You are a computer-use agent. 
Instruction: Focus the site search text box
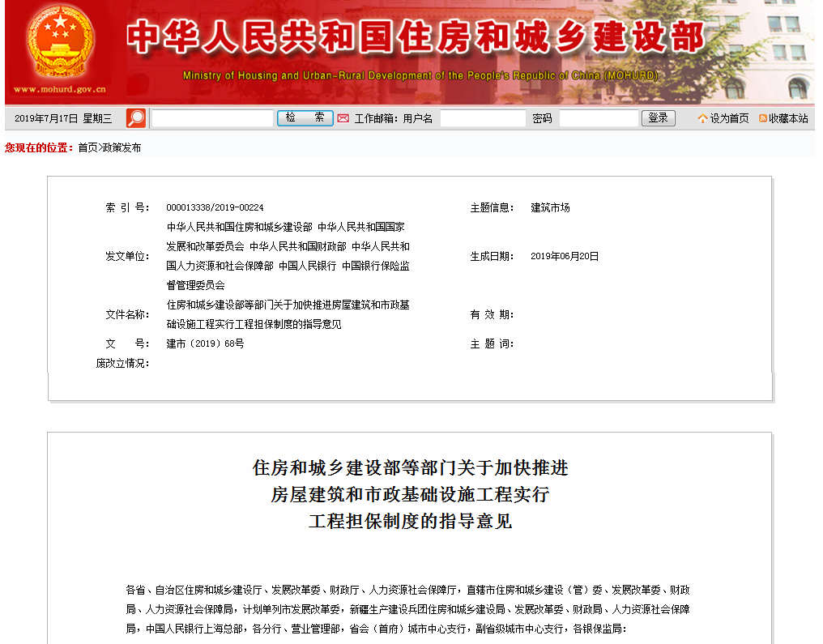tap(212, 118)
